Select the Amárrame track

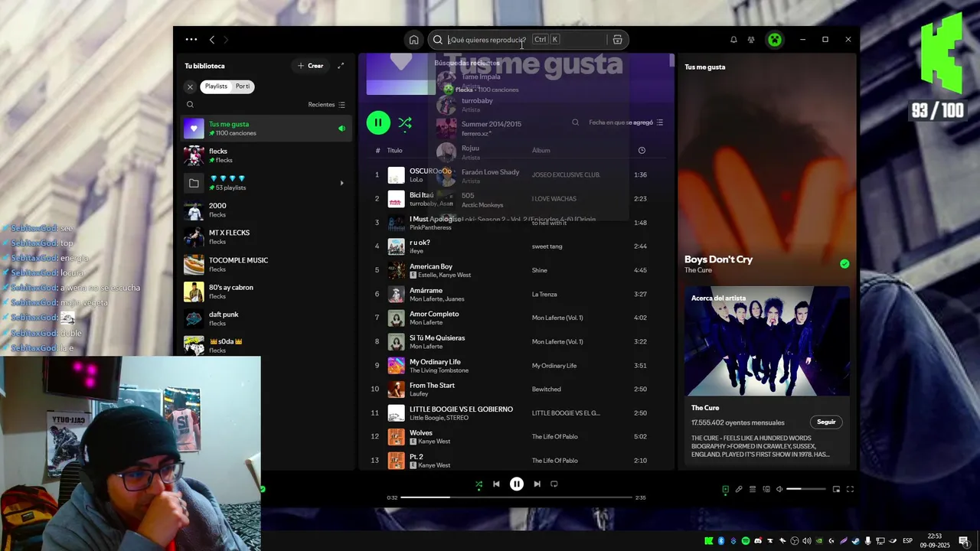[x=516, y=294]
